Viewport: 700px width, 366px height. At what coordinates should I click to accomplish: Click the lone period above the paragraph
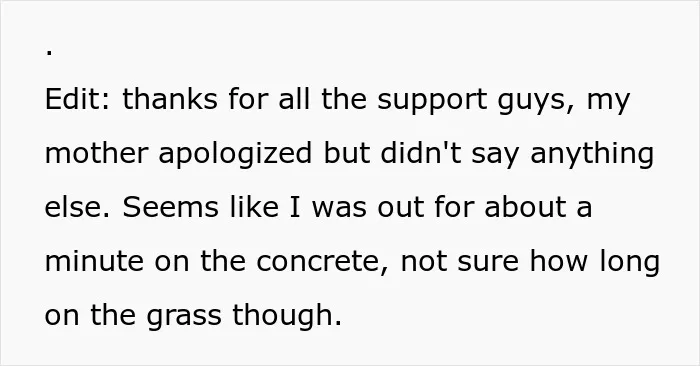coord(49,54)
